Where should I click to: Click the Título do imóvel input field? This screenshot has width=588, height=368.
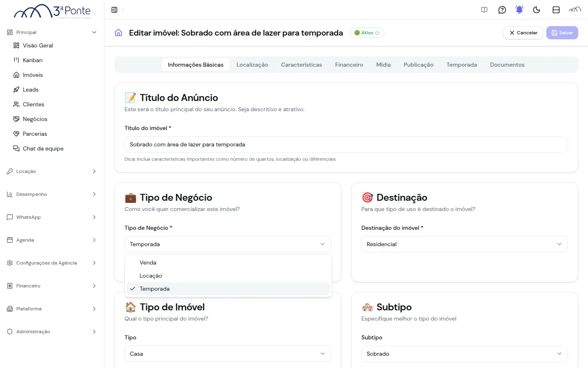[346, 144]
